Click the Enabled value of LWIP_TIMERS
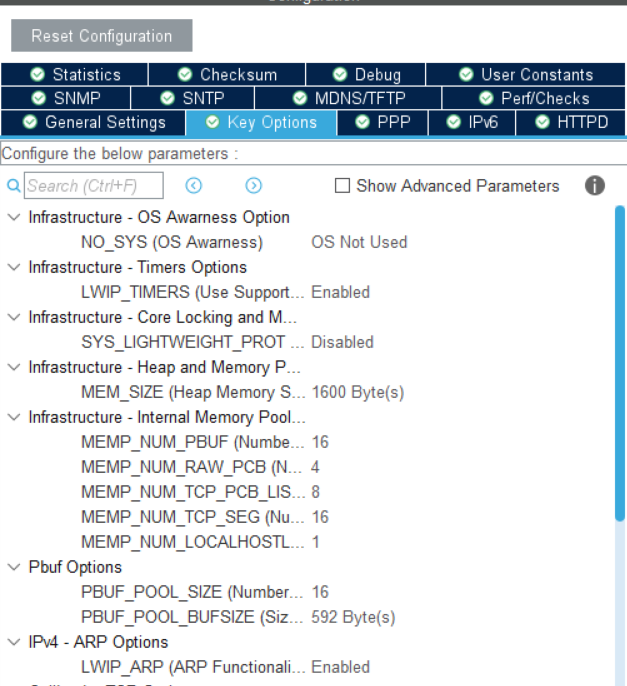The height and width of the screenshot is (686, 627). 340,292
